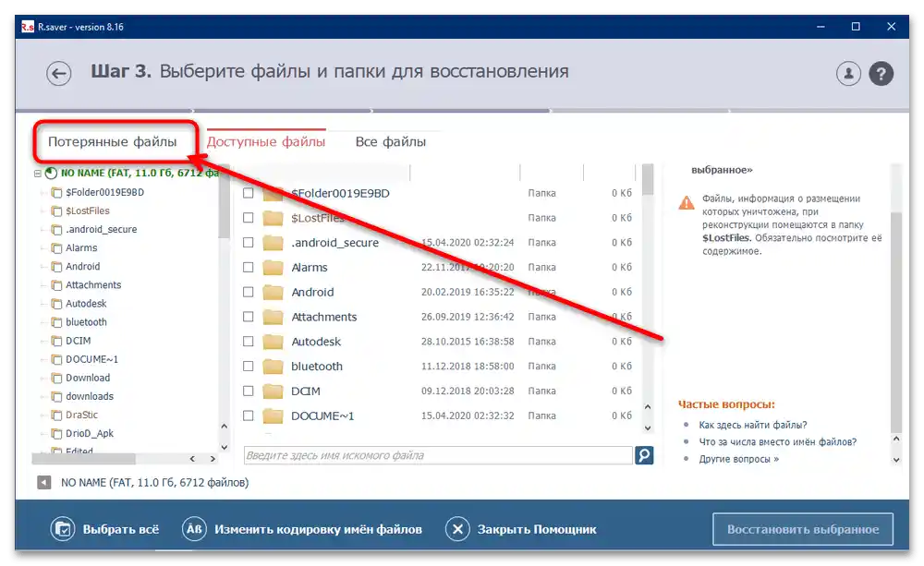Click Закрыть Помощник

(x=537, y=529)
